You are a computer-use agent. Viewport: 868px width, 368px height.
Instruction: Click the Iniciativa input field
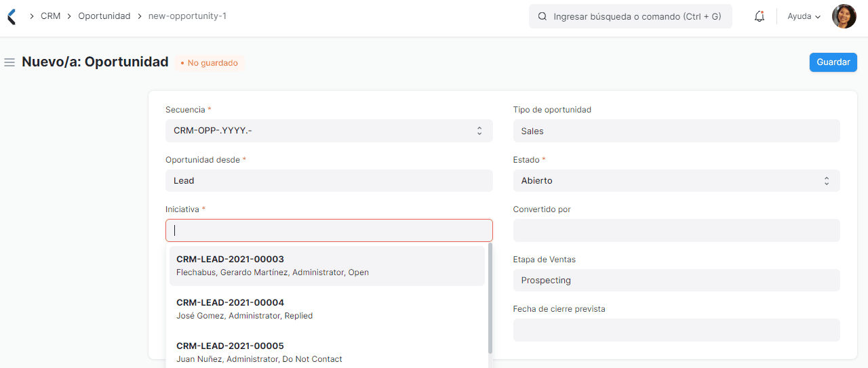tap(329, 230)
